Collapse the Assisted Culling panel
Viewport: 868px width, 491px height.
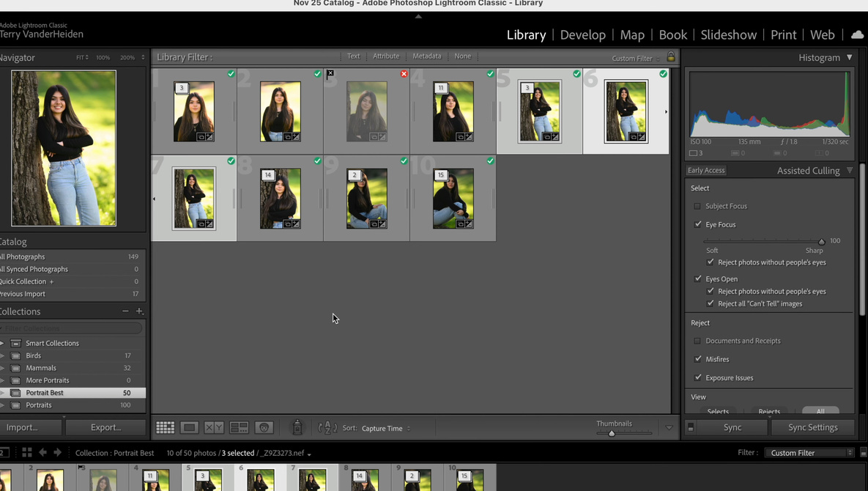(850, 171)
